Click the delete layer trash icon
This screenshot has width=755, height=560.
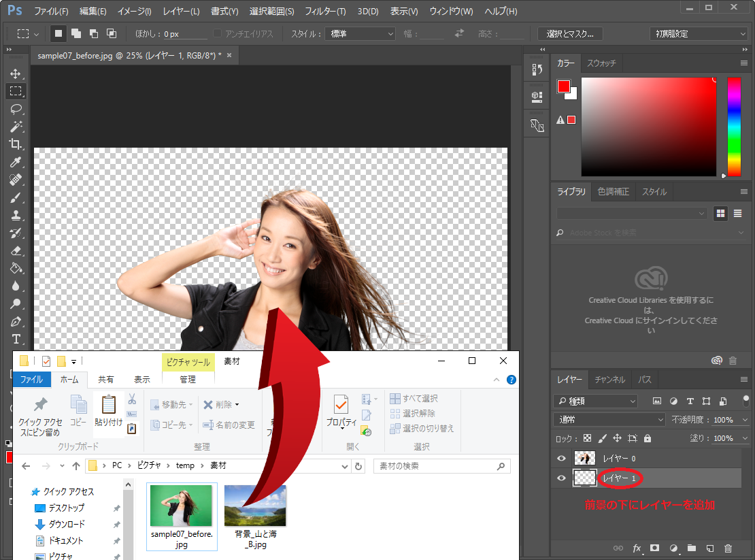[x=728, y=548]
